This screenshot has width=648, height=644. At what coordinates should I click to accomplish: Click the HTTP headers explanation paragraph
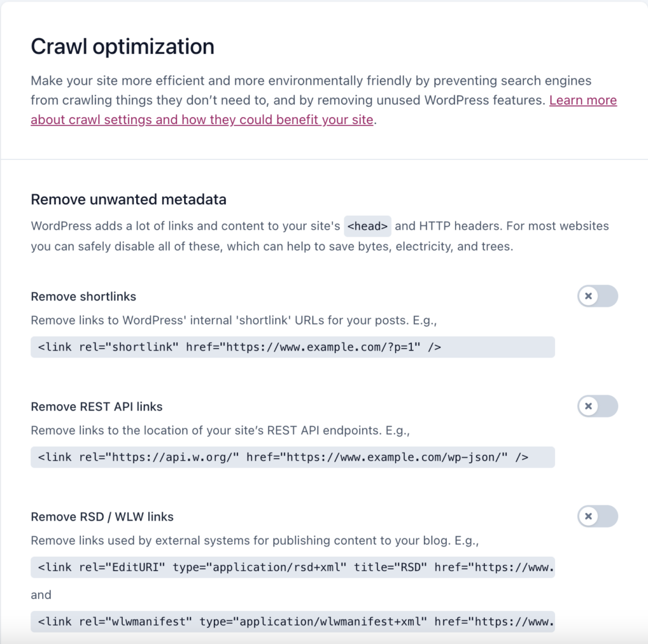point(320,237)
